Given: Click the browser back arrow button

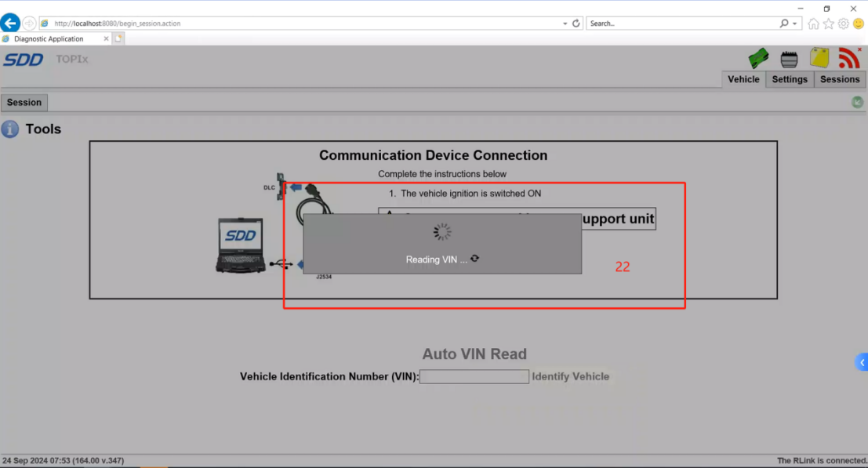Looking at the screenshot, I should coord(10,24).
